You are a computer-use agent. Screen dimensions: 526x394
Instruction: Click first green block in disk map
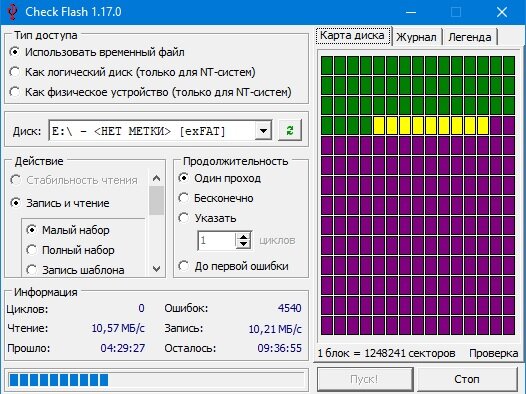327,65
